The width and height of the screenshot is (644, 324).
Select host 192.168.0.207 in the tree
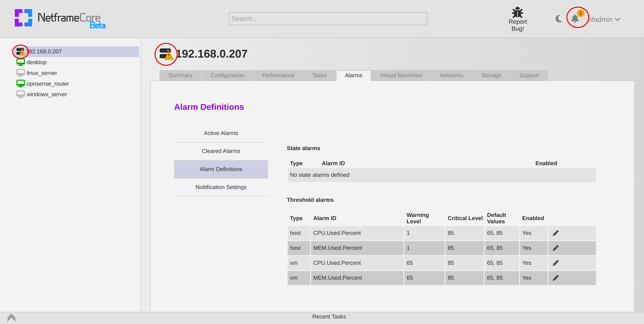tap(76, 52)
